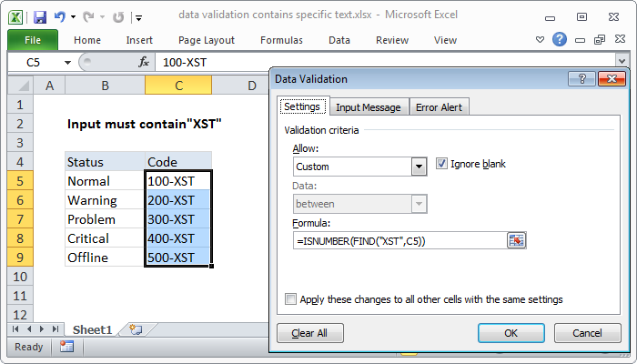The height and width of the screenshot is (364, 637).
Task: Click the Name Box showing C5
Action: [x=35, y=63]
